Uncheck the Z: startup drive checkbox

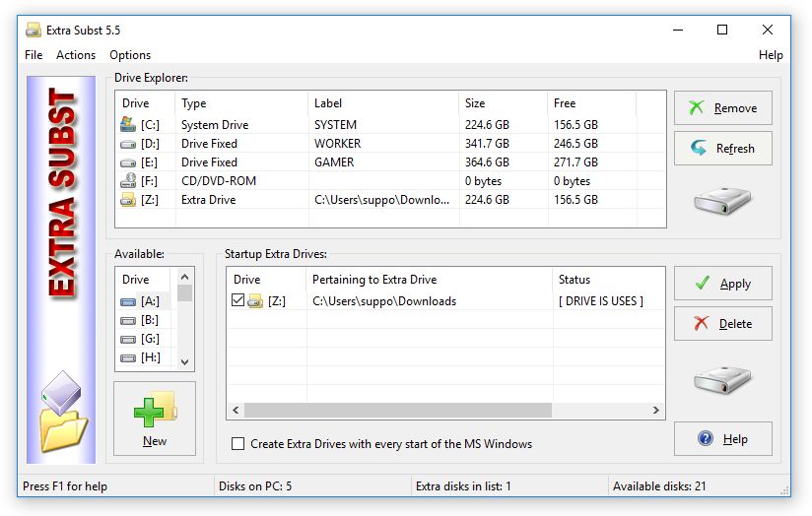point(237,300)
